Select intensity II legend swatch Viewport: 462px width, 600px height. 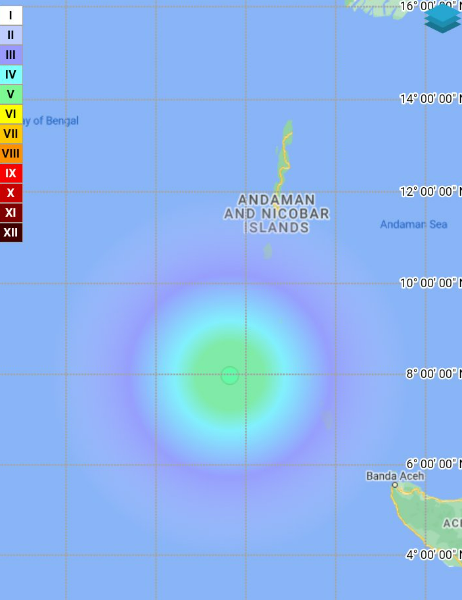click(11, 35)
